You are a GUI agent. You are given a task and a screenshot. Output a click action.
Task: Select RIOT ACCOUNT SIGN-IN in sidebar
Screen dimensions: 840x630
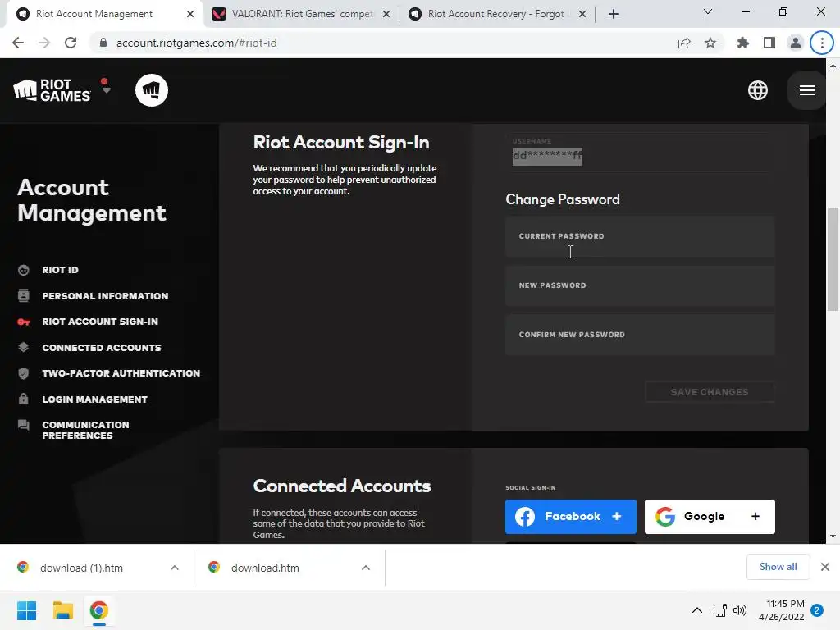pyautogui.click(x=100, y=322)
